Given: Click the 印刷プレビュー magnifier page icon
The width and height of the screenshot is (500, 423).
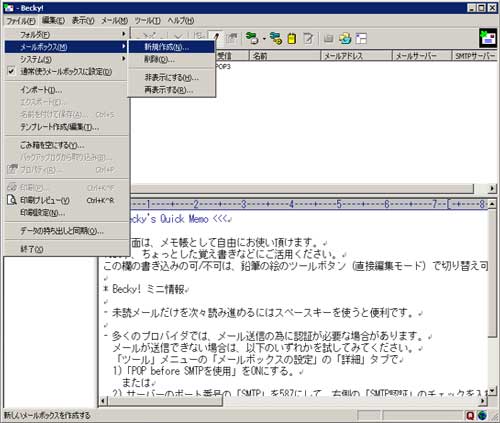Looking at the screenshot, I should 12,200.
